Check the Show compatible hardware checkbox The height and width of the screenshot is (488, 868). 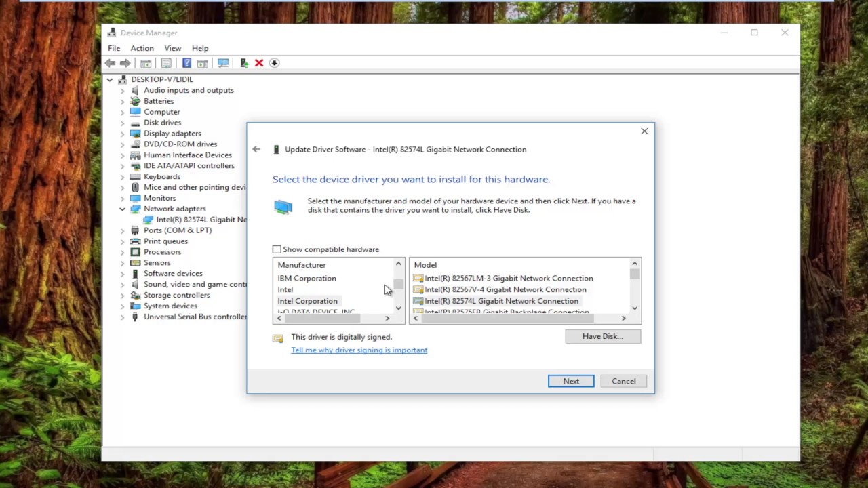[277, 249]
